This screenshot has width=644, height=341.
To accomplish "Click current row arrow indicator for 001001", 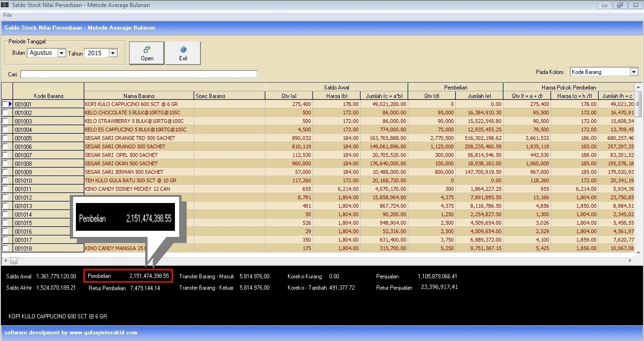I will coord(9,104).
